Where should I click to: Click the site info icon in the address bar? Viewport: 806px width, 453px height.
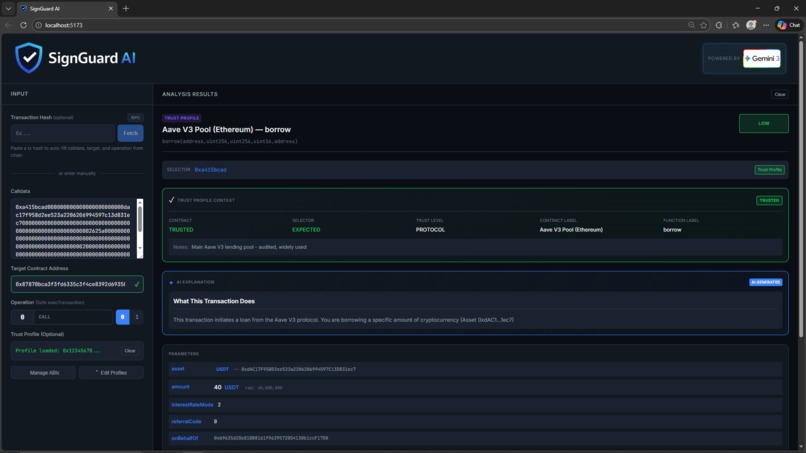pos(38,25)
